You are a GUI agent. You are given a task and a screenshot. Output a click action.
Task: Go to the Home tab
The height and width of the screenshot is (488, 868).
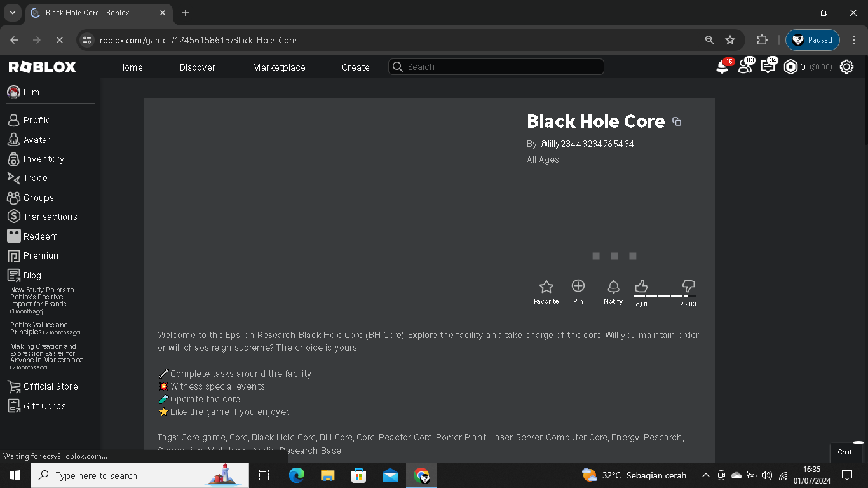click(x=130, y=67)
